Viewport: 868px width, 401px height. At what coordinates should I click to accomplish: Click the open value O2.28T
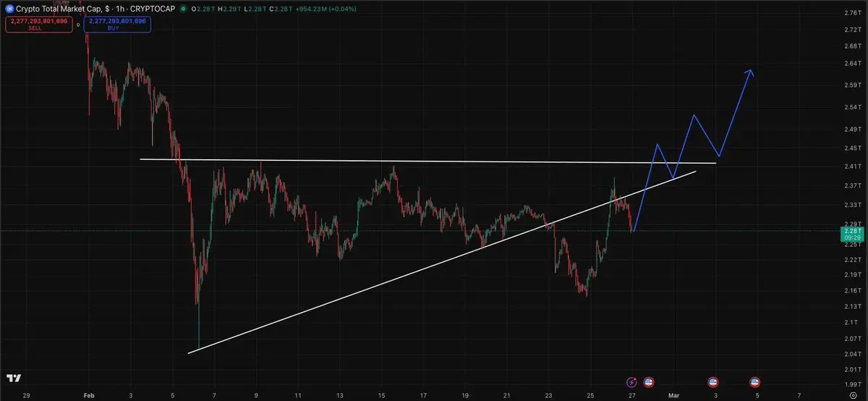[x=203, y=8]
